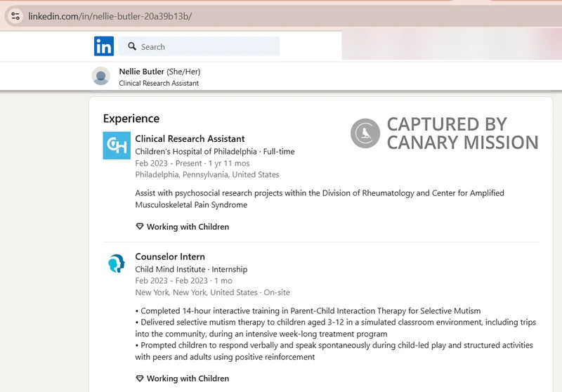Open the LinkedIn home logo
Screen dimensions: 562x392
coord(104,46)
